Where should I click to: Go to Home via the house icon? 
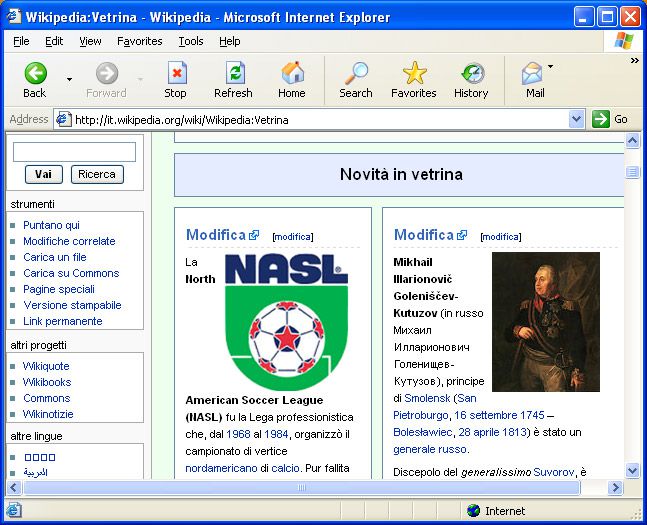point(292,73)
